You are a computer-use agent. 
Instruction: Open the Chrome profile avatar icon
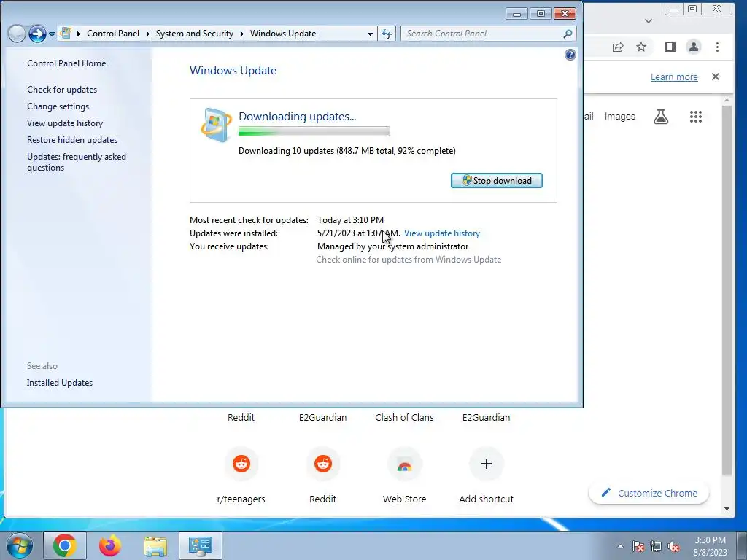tap(694, 47)
